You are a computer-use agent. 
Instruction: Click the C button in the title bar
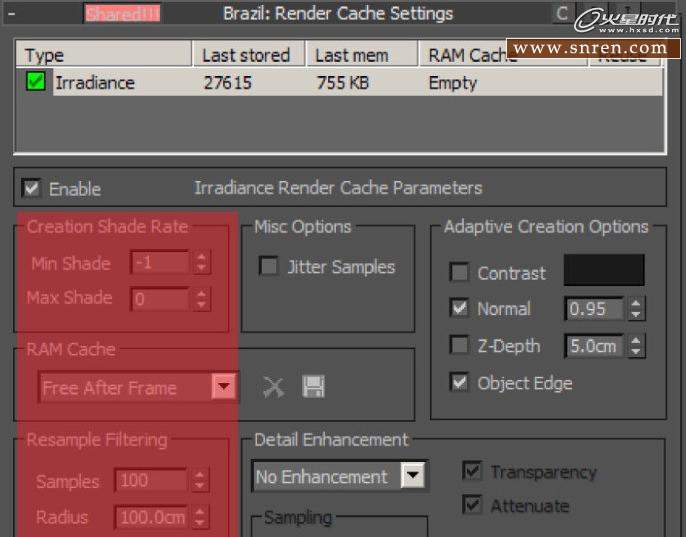point(562,13)
